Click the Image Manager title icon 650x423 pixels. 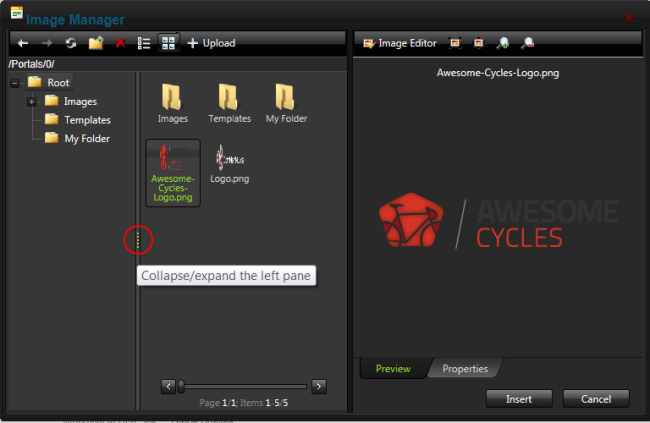[17, 13]
